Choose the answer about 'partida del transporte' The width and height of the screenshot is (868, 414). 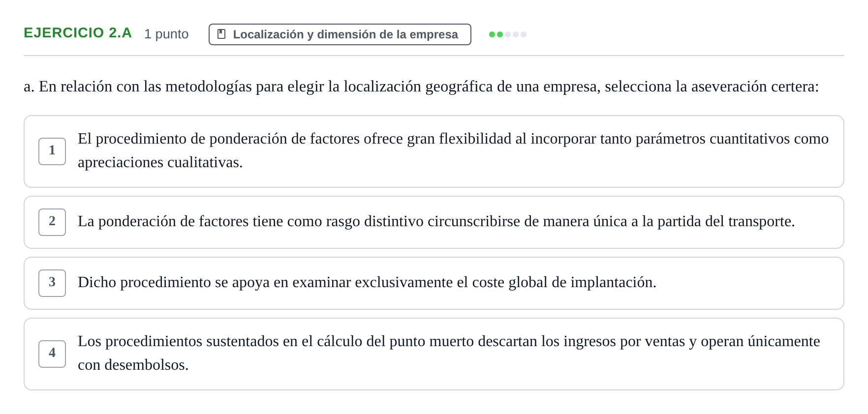click(434, 222)
